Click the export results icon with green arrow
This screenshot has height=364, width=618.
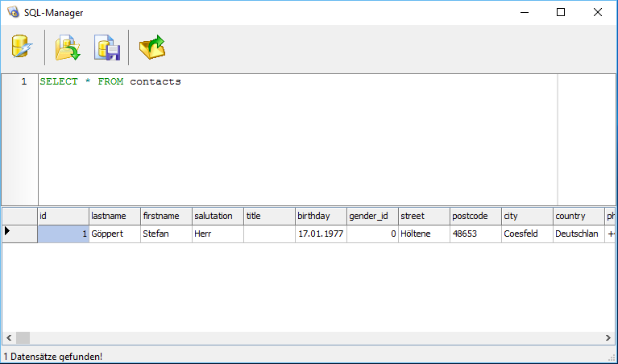click(151, 48)
